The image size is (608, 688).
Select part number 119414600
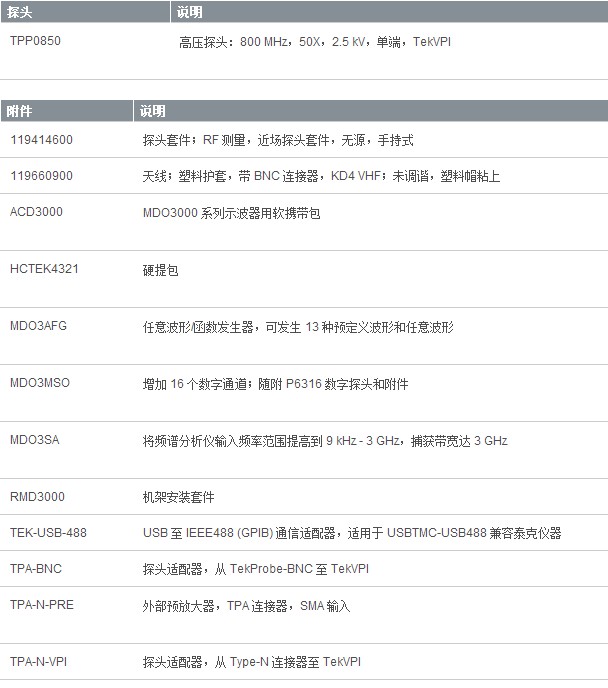click(41, 140)
